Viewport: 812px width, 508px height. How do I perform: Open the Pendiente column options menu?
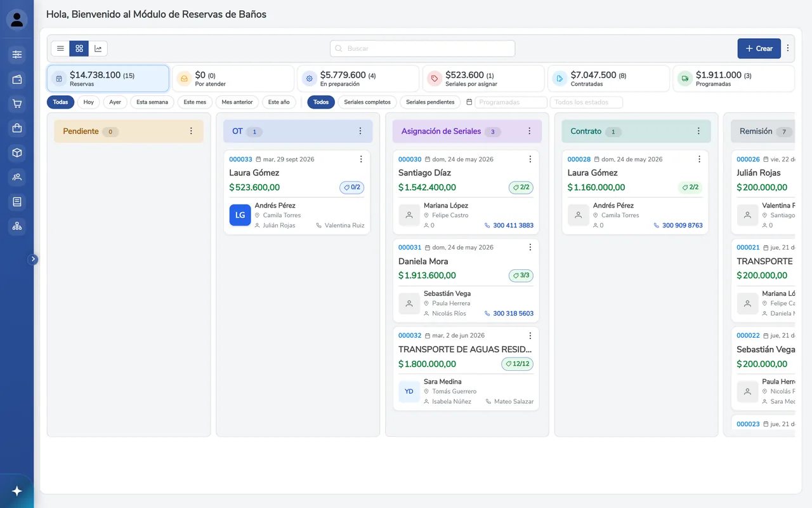point(191,131)
